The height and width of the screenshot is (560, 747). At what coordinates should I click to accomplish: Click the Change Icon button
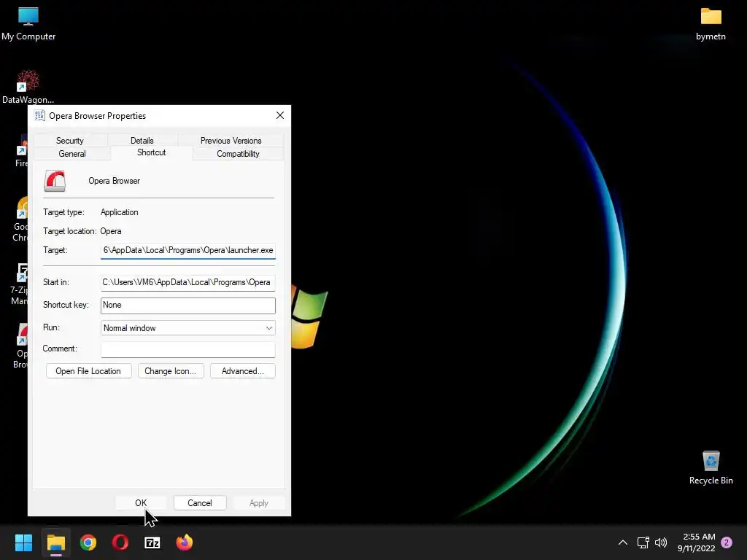(171, 371)
